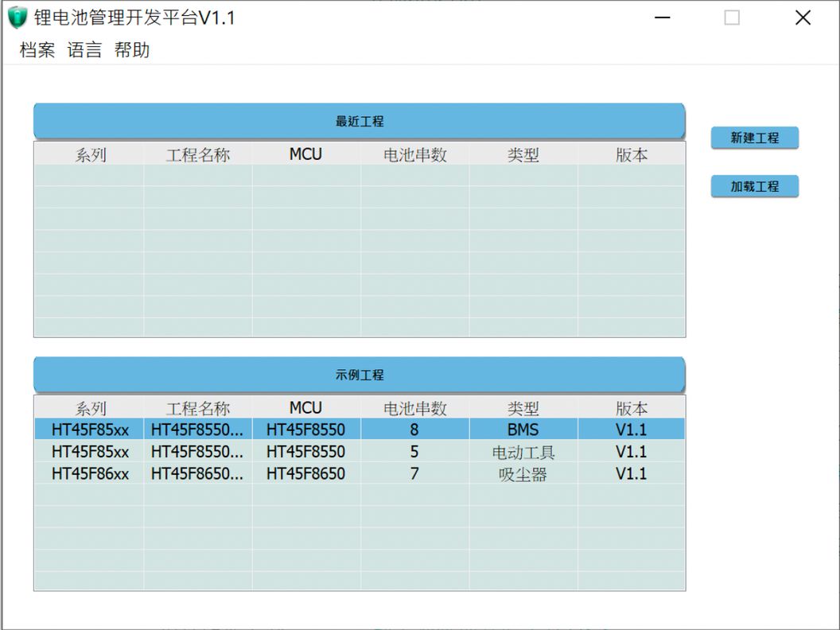
Task: Click 系列 column header in 示例工程 table
Action: [x=89, y=408]
